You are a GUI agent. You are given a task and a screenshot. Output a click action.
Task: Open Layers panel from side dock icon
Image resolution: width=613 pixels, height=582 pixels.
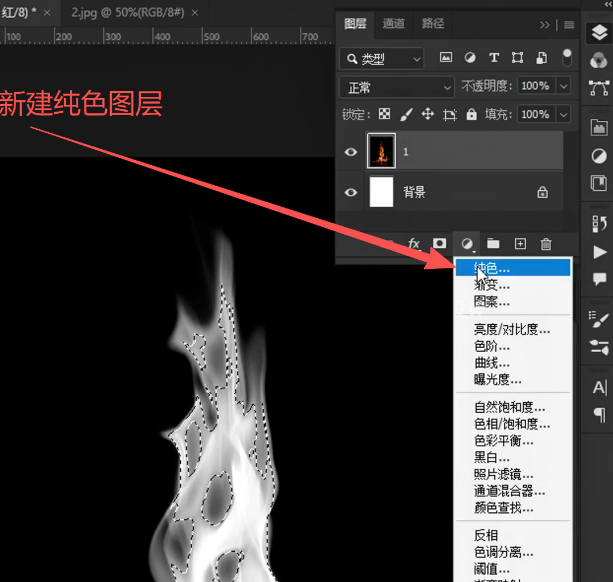coord(599,33)
